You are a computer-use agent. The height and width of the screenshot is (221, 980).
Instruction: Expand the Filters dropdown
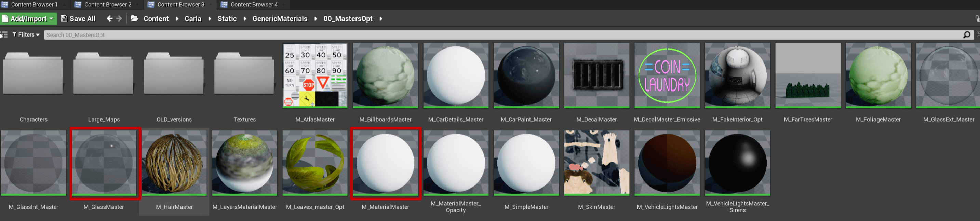tap(26, 34)
